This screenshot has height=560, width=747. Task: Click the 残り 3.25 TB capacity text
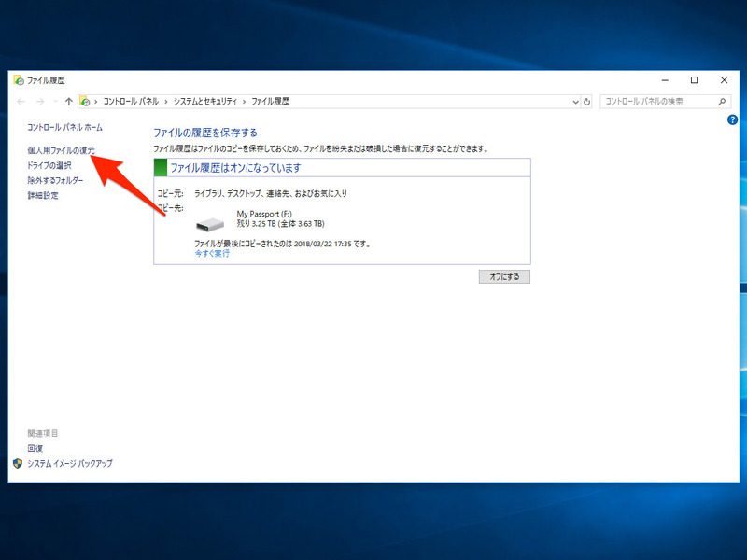tap(281, 224)
